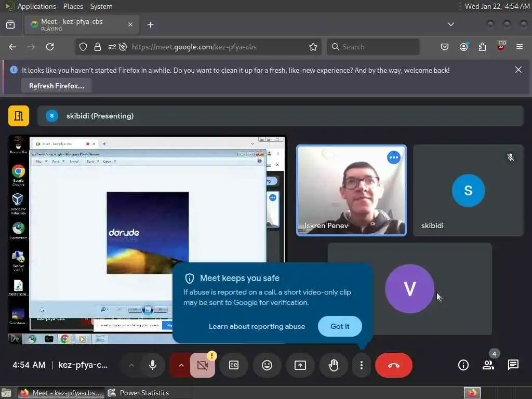The width and height of the screenshot is (532, 399).
Task: Click the meet.google.com address bar URL
Action: (x=194, y=47)
